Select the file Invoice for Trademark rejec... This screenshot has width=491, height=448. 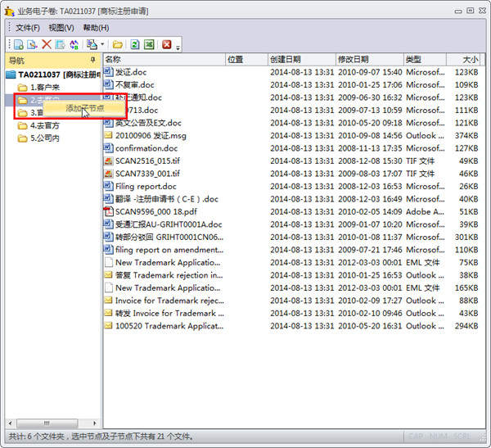[x=169, y=301]
